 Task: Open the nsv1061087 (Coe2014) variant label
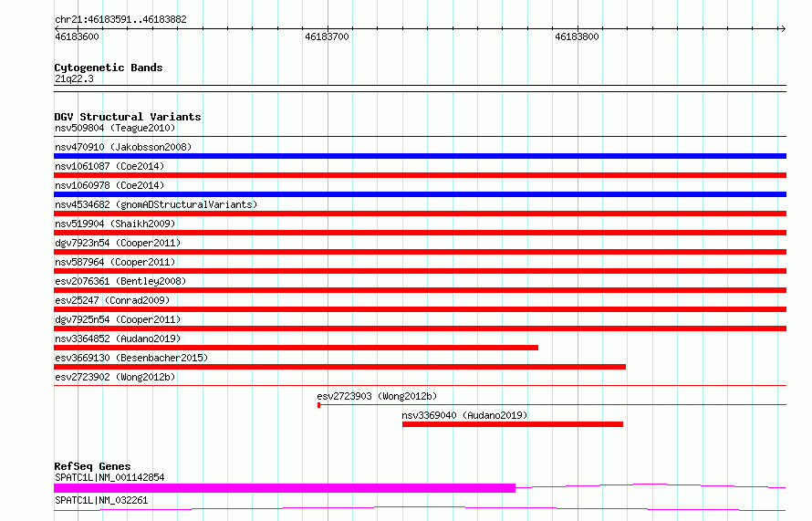pyautogui.click(x=109, y=166)
